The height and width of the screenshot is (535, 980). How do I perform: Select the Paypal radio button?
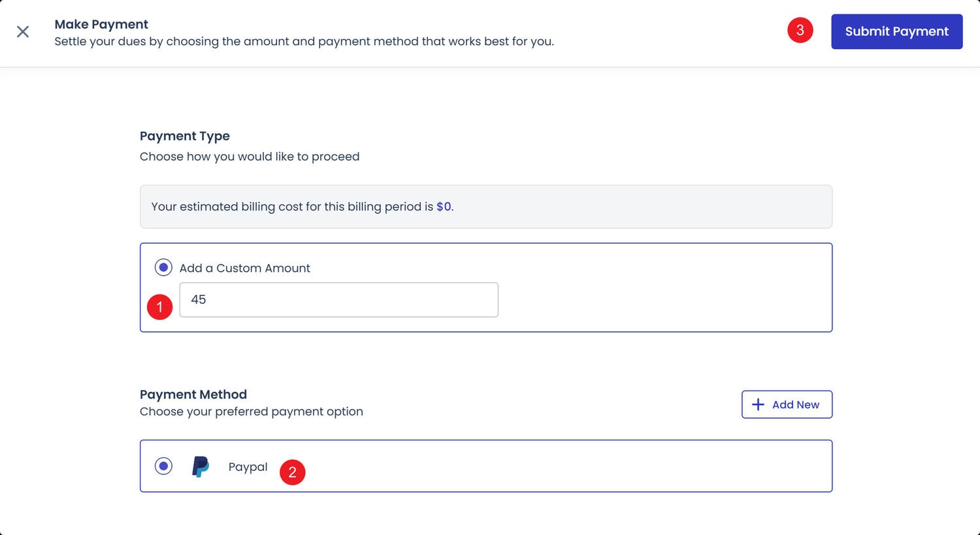click(x=163, y=466)
